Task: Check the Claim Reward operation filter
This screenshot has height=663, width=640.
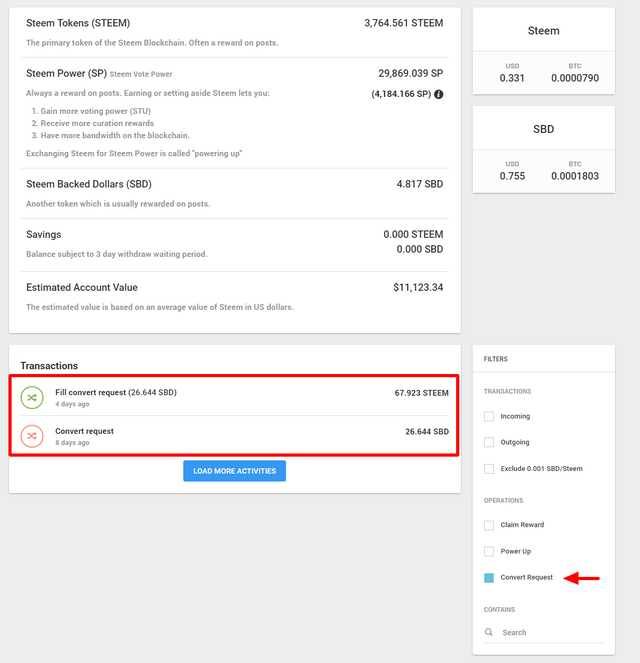Action: click(x=489, y=525)
